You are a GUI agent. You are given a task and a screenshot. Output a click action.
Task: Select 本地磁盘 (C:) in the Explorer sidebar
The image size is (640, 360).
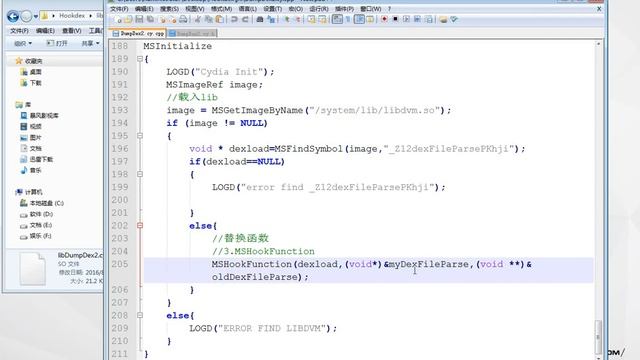coord(42,203)
